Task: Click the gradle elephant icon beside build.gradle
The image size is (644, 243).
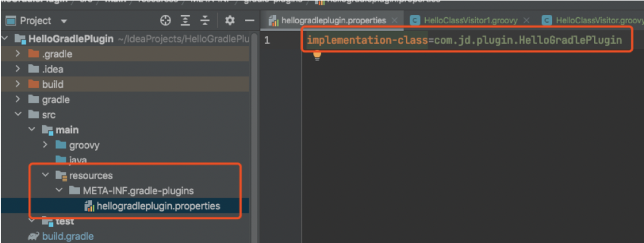Action: (x=33, y=236)
